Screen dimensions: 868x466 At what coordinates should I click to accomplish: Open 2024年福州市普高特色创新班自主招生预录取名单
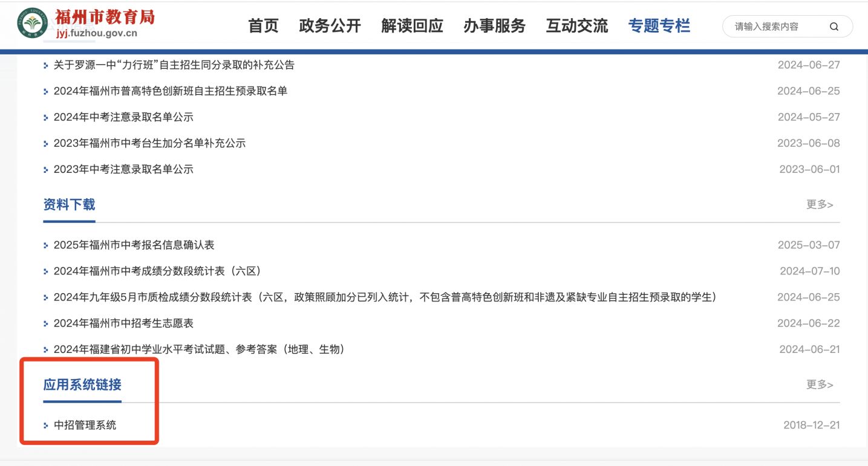pos(171,91)
